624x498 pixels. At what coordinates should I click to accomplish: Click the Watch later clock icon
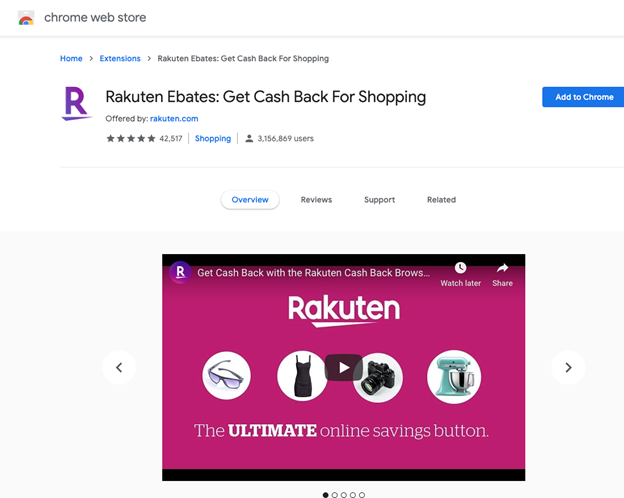(x=460, y=268)
